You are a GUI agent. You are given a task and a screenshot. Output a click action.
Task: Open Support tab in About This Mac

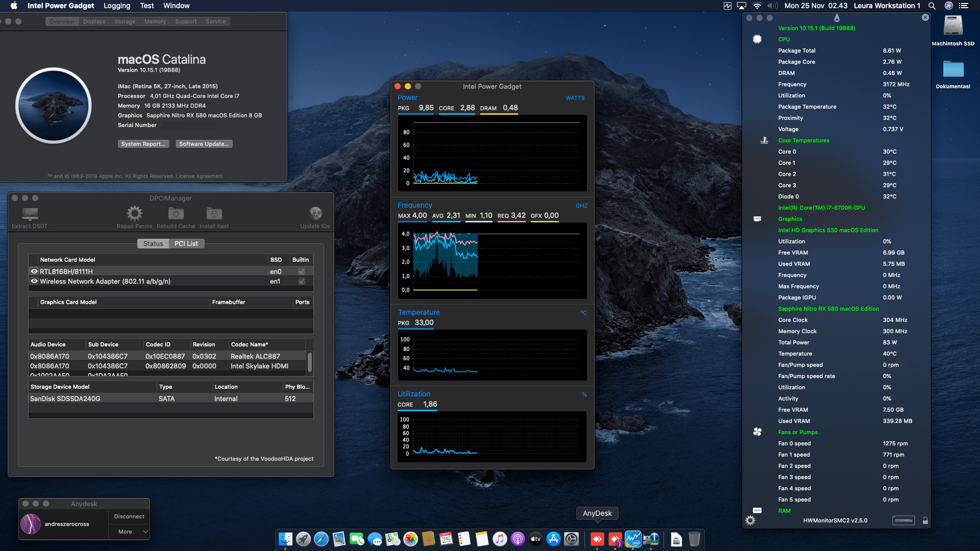point(186,21)
